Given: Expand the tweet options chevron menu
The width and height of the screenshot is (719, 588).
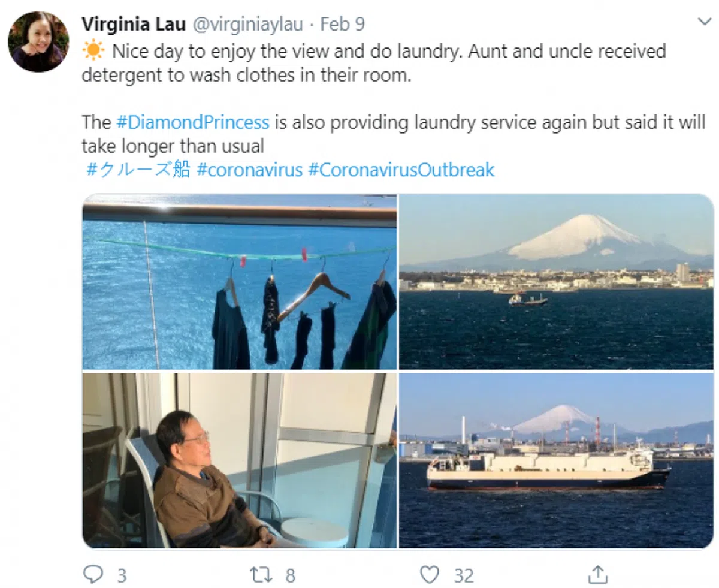Looking at the screenshot, I should 704,22.
